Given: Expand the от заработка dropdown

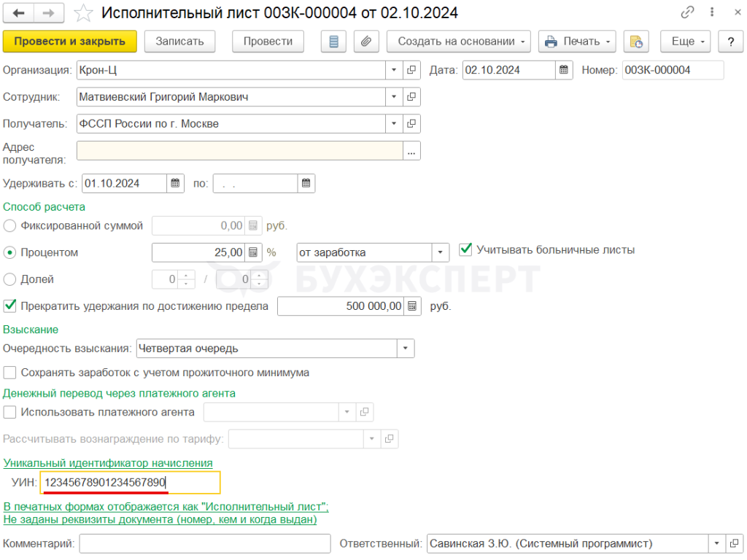Looking at the screenshot, I should 440,252.
